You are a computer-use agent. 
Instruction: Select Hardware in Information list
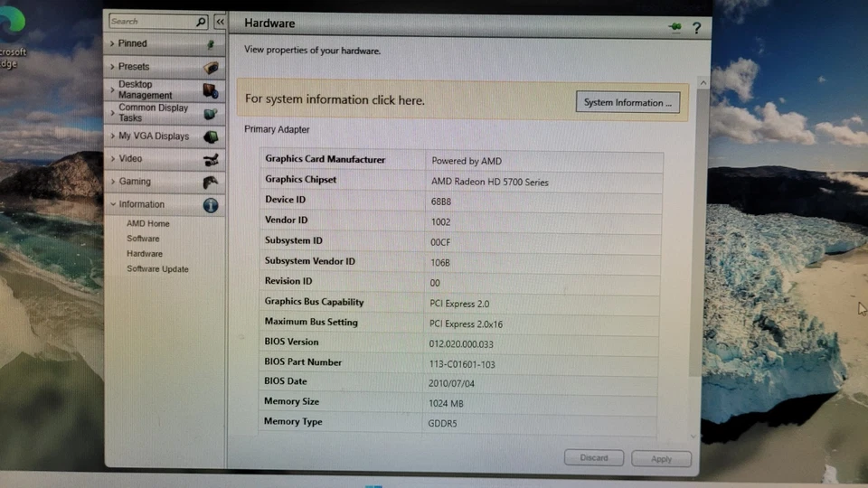click(145, 253)
